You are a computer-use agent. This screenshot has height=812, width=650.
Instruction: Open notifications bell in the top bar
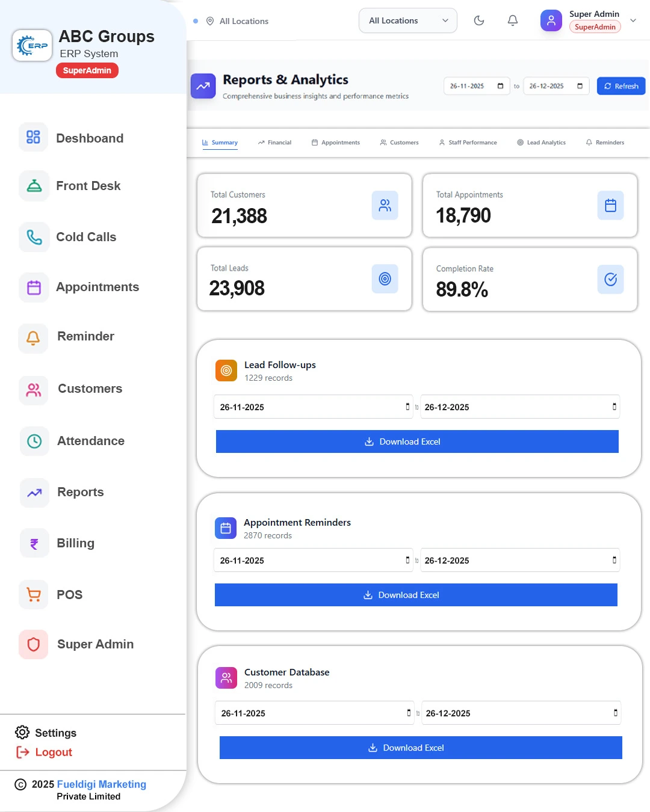click(x=513, y=20)
